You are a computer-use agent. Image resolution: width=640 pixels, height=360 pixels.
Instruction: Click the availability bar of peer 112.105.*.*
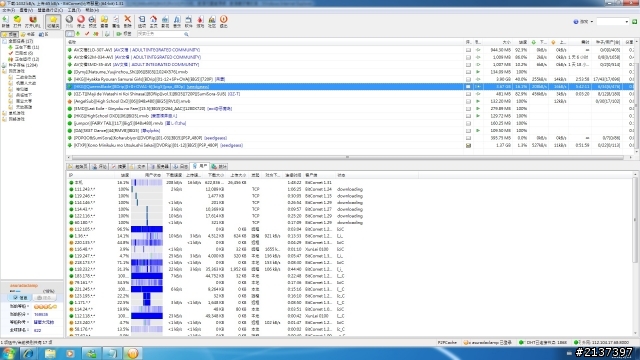pos(147,229)
